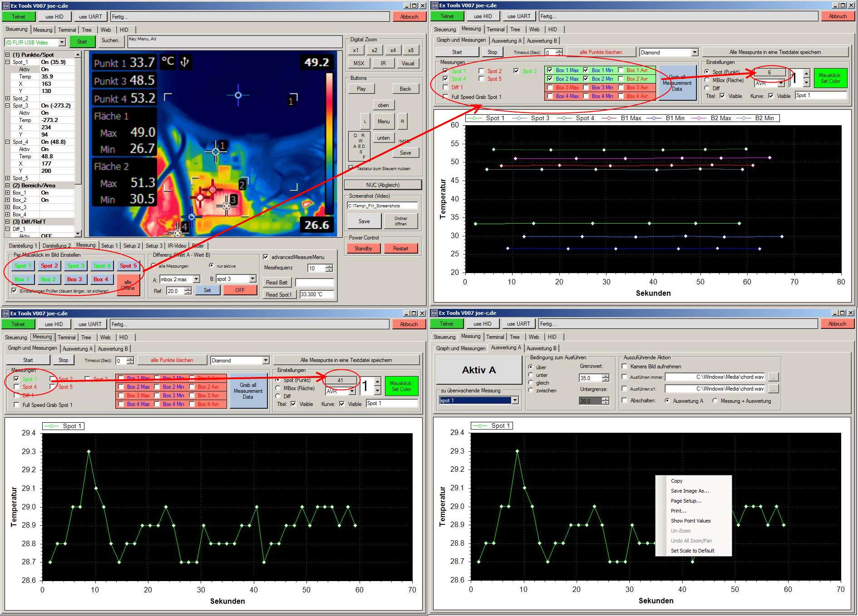Click the red 'alle Offline' button
Screen dimensions: 858x616
pos(128,285)
